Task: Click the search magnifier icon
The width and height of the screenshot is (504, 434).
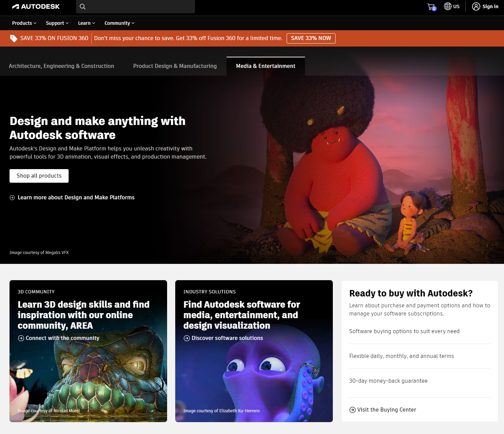Action: click(83, 6)
